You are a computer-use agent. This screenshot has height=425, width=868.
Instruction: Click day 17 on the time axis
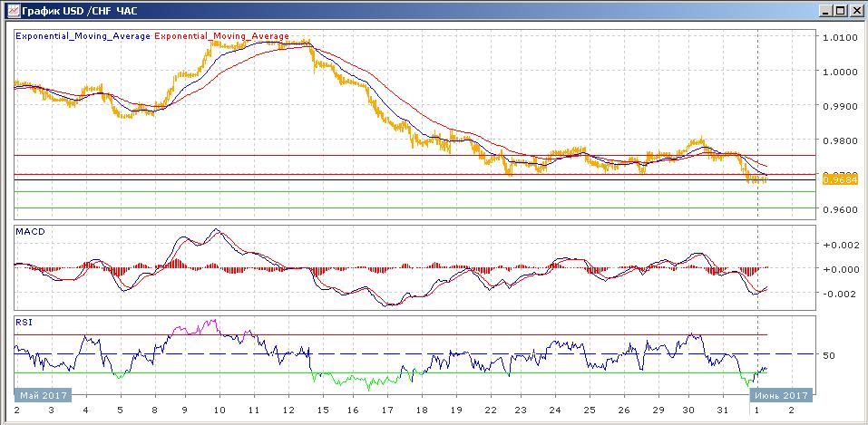click(x=387, y=411)
